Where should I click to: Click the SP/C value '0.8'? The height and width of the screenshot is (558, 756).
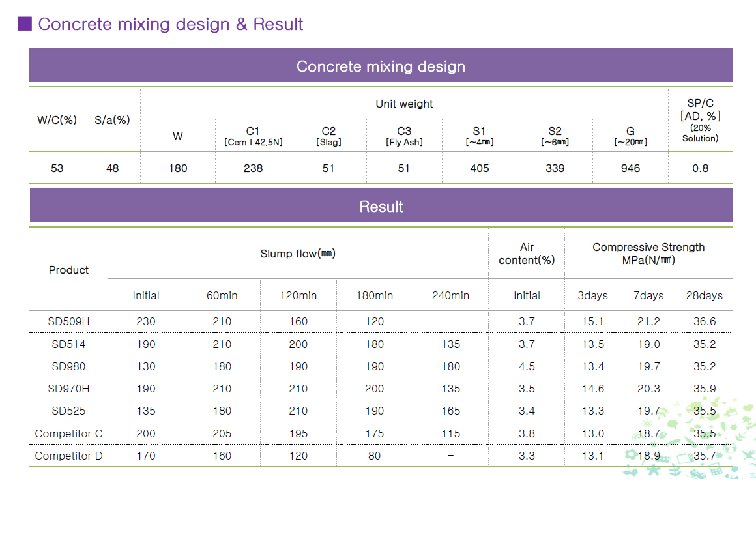tap(700, 168)
